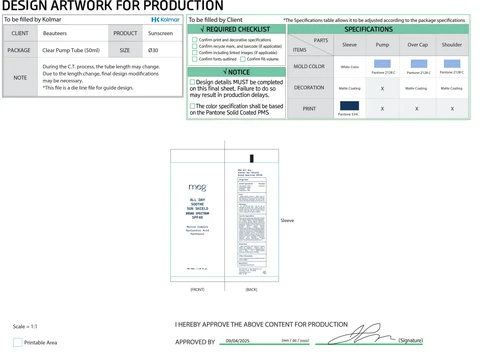
Task: Click the 'MOLD COLOR' row label
Action: click(309, 66)
